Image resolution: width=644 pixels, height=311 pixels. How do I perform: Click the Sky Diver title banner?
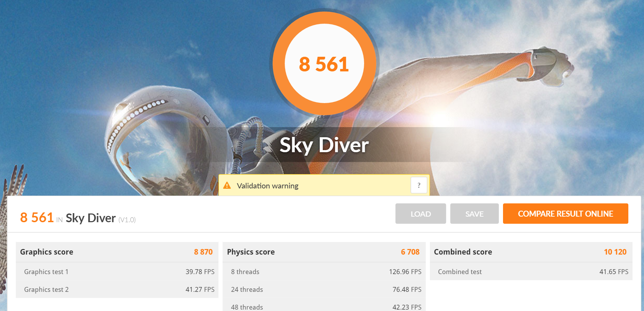click(324, 145)
